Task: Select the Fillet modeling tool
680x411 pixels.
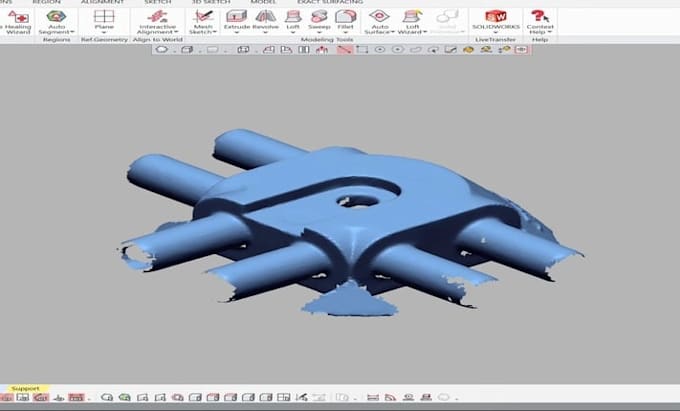Action: [346, 22]
